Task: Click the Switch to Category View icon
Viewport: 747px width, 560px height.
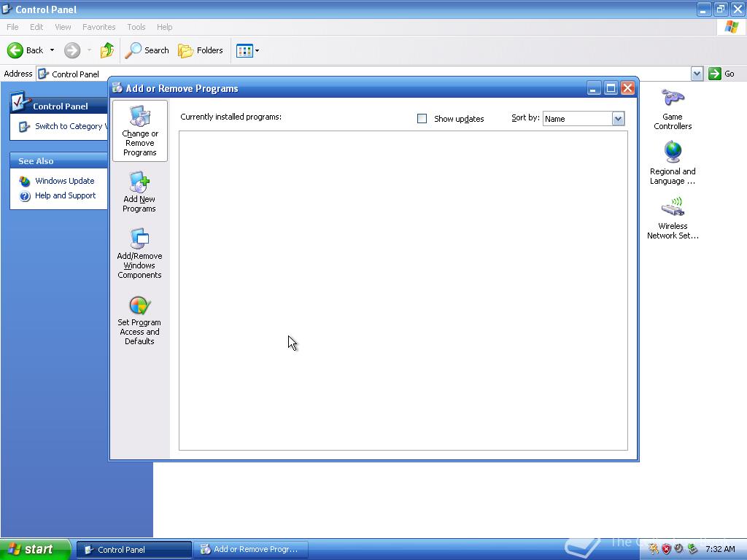Action: click(x=24, y=127)
